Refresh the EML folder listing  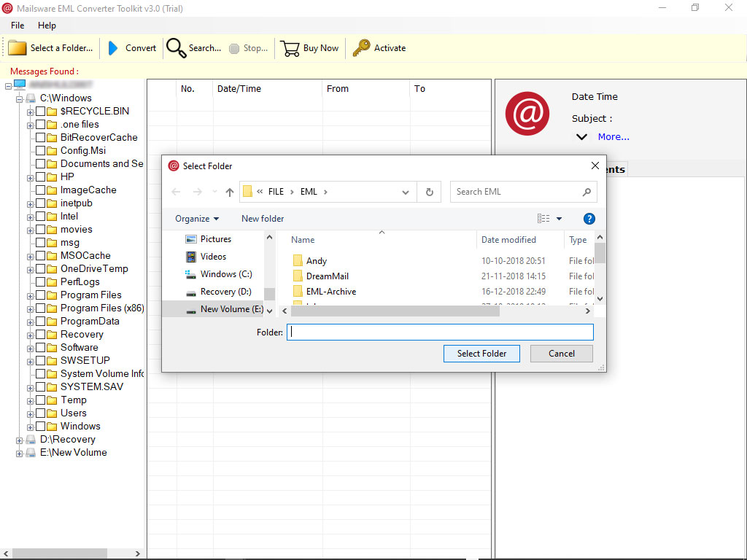[429, 192]
